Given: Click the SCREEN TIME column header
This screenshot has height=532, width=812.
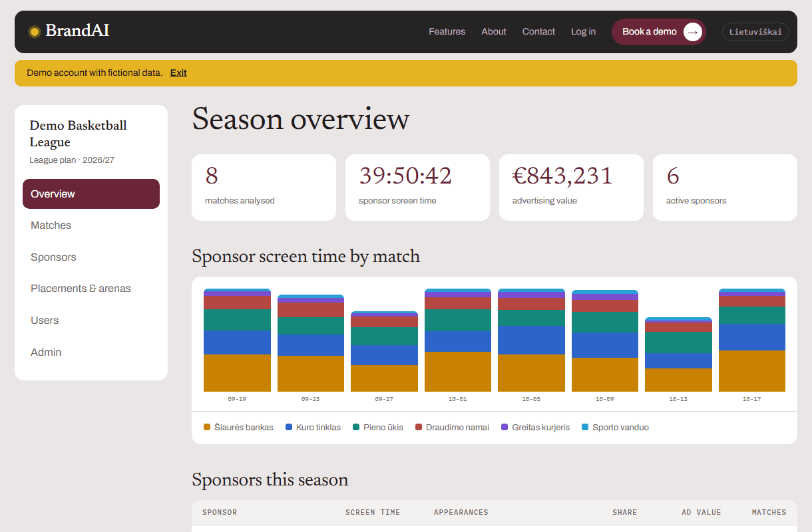Looking at the screenshot, I should pos(373,512).
